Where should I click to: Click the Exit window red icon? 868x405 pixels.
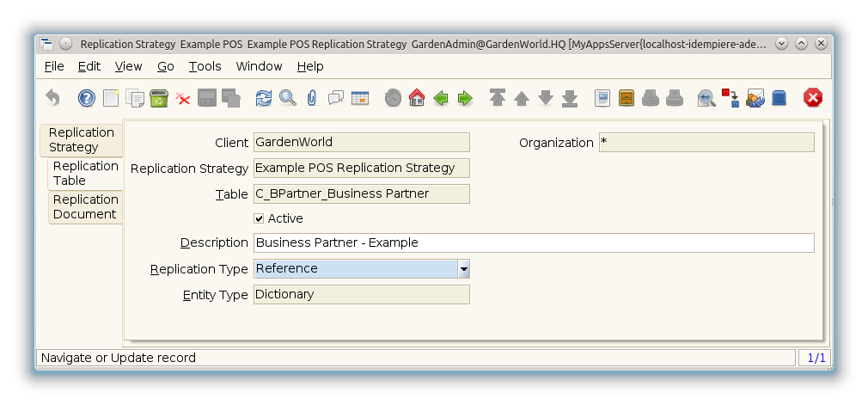(x=812, y=98)
